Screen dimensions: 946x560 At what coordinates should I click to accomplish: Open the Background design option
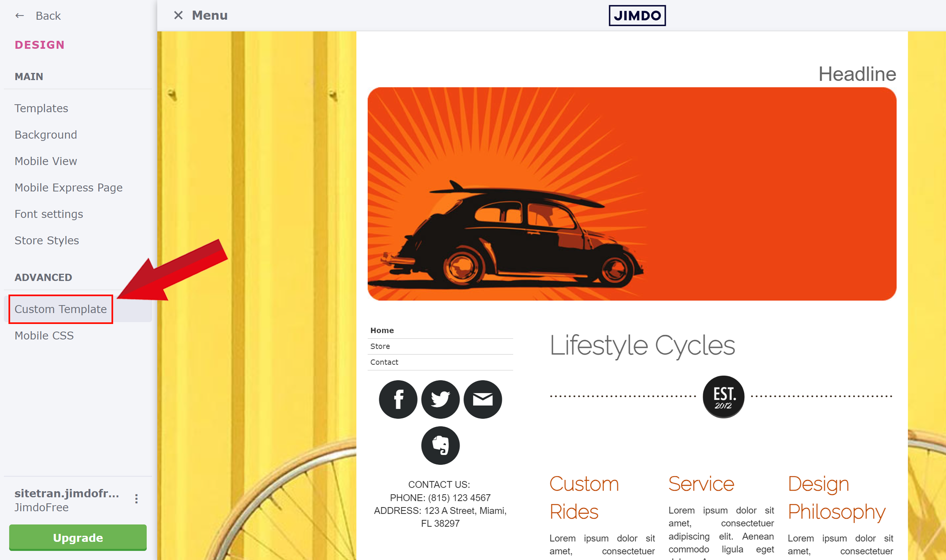tap(45, 135)
